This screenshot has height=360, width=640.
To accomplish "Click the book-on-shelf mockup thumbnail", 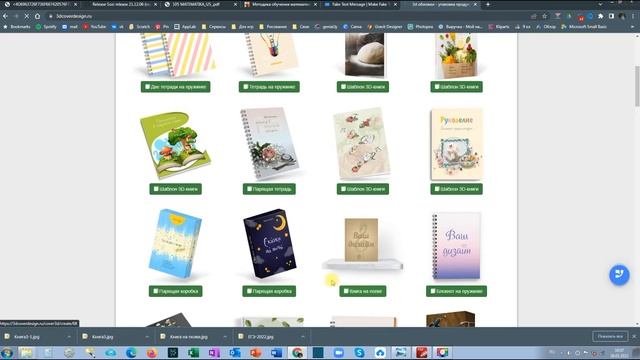I will click(x=362, y=244).
